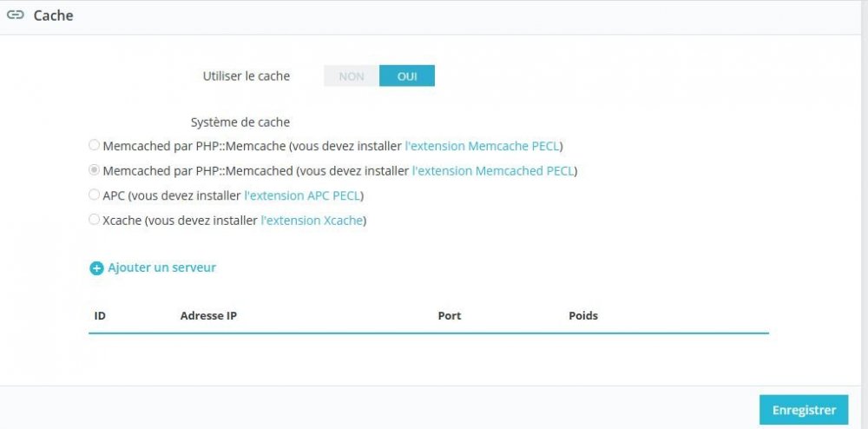
Task: Select Memcached par PHP::Memcache radio option
Action: coord(95,146)
